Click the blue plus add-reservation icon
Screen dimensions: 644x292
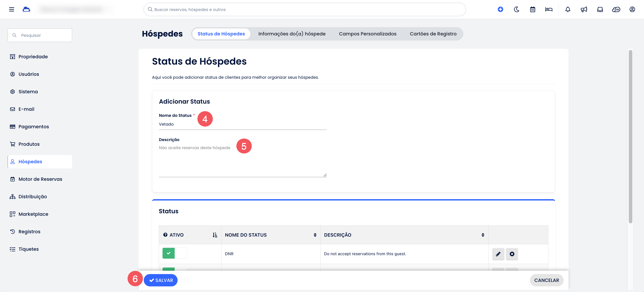point(500,9)
